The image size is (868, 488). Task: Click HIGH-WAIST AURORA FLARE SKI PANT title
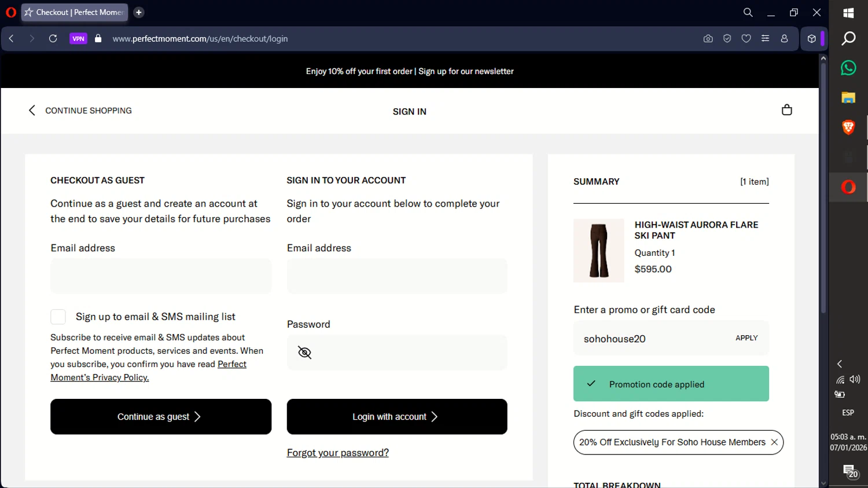[696, 230]
